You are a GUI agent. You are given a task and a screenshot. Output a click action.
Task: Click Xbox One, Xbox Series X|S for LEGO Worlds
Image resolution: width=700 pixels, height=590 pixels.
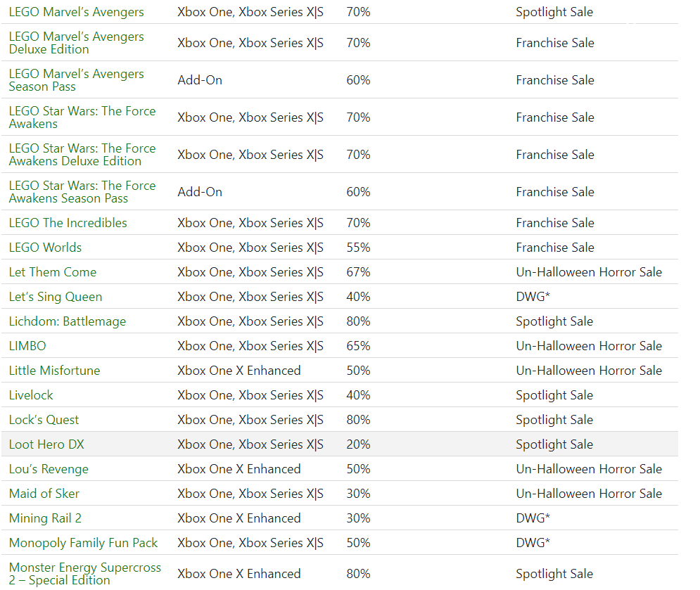[250, 248]
